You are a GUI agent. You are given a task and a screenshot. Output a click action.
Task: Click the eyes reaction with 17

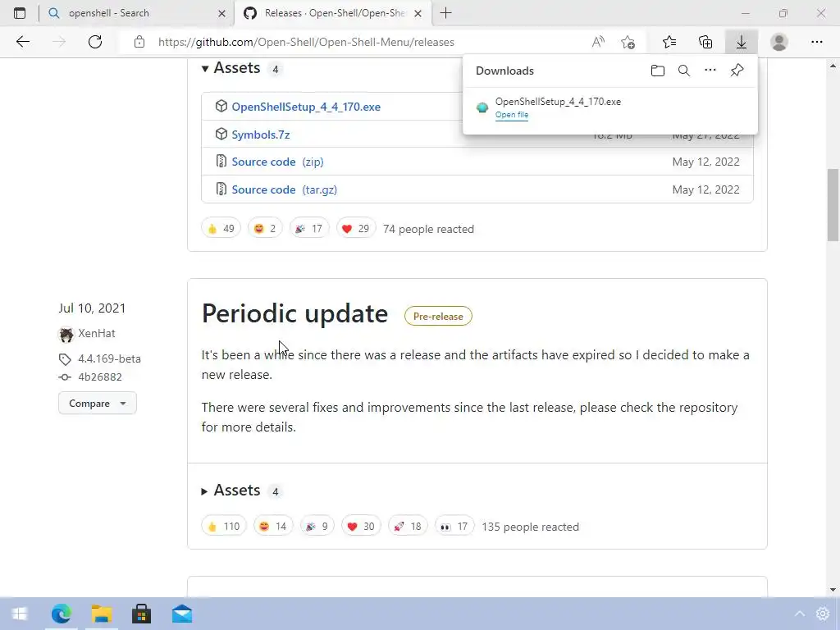[x=454, y=527]
